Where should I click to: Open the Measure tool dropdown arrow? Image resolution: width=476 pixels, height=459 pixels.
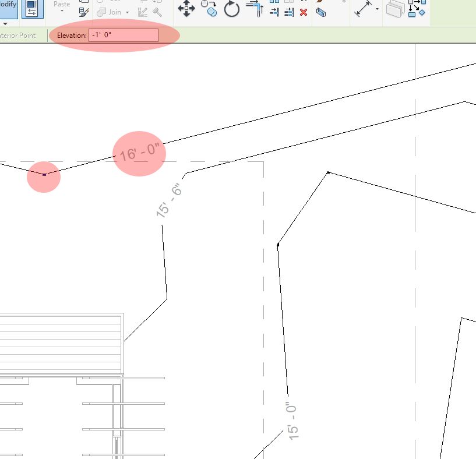[378, 9]
